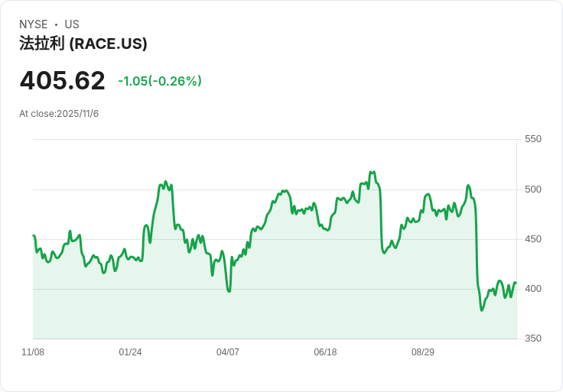Click the At close date text

pos(59,114)
